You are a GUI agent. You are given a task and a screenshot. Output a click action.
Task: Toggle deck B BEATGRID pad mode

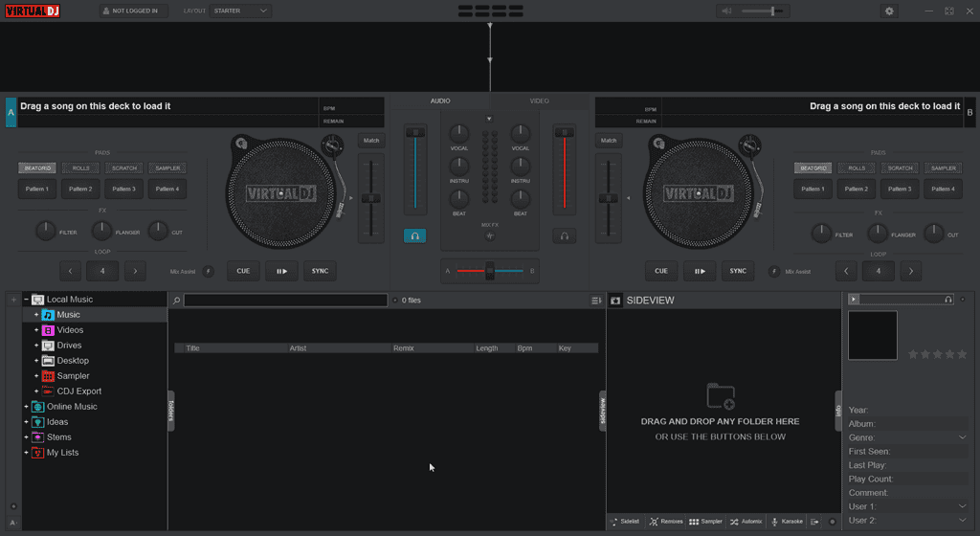(x=813, y=168)
